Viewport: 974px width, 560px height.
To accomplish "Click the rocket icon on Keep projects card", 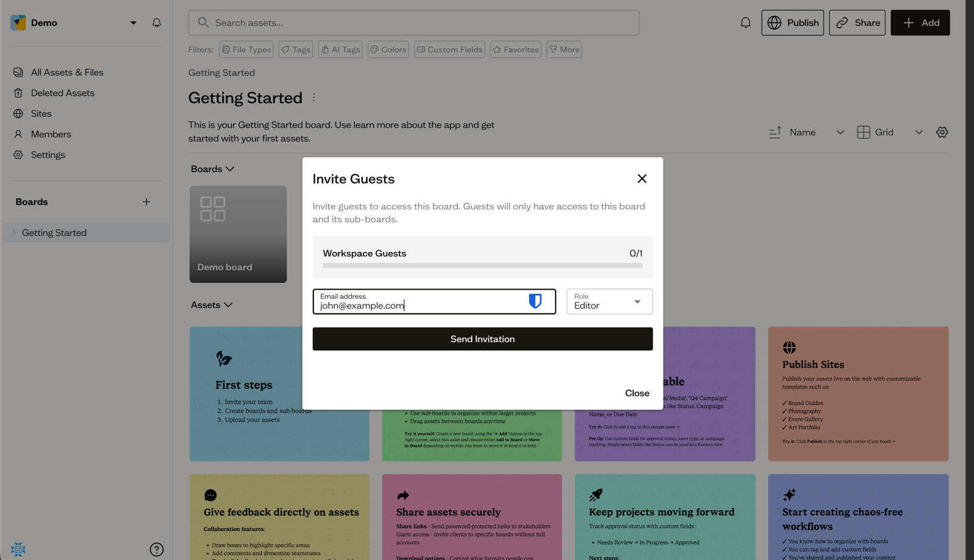I will coord(596,495).
